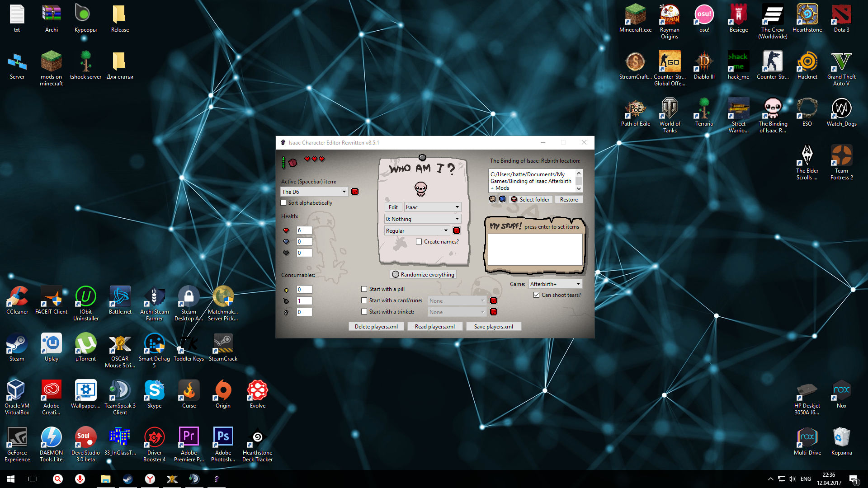Click the Select folder button
The width and height of the screenshot is (868, 488).
coord(530,199)
